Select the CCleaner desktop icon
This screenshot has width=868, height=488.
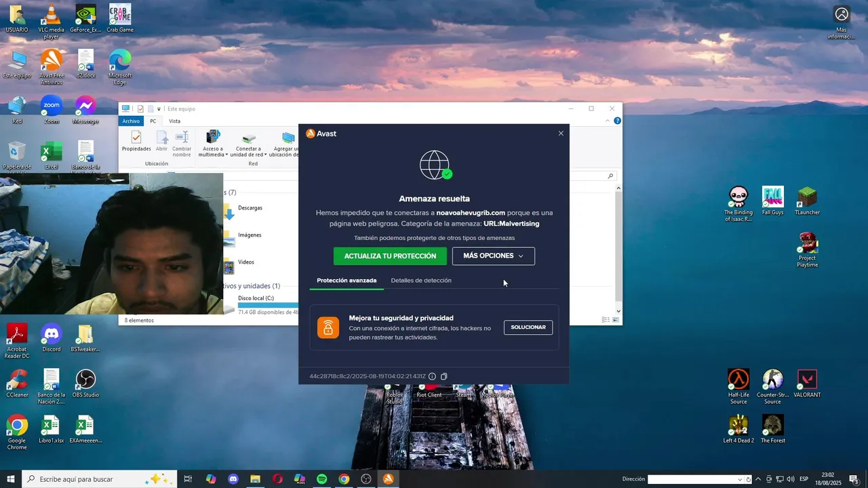coord(17,384)
